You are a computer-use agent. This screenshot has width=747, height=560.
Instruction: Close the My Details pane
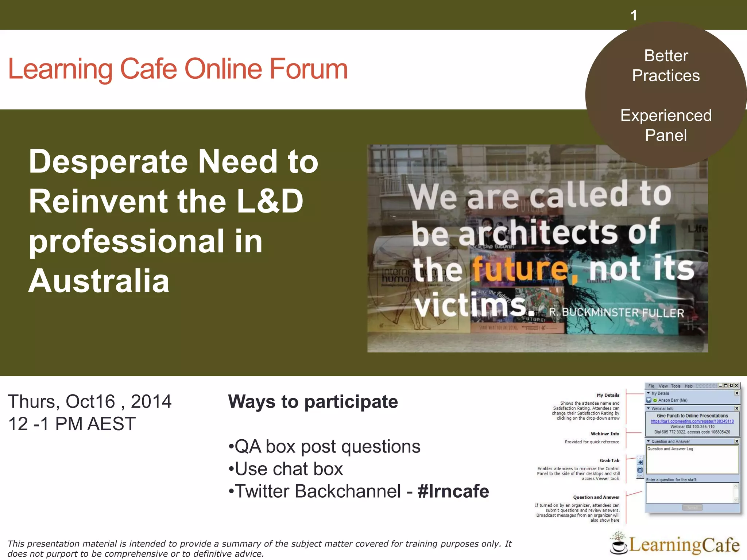click(x=737, y=393)
